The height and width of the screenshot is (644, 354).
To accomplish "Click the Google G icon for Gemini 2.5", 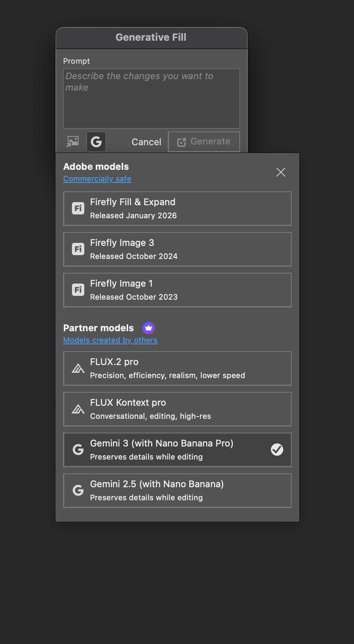I will click(x=78, y=490).
